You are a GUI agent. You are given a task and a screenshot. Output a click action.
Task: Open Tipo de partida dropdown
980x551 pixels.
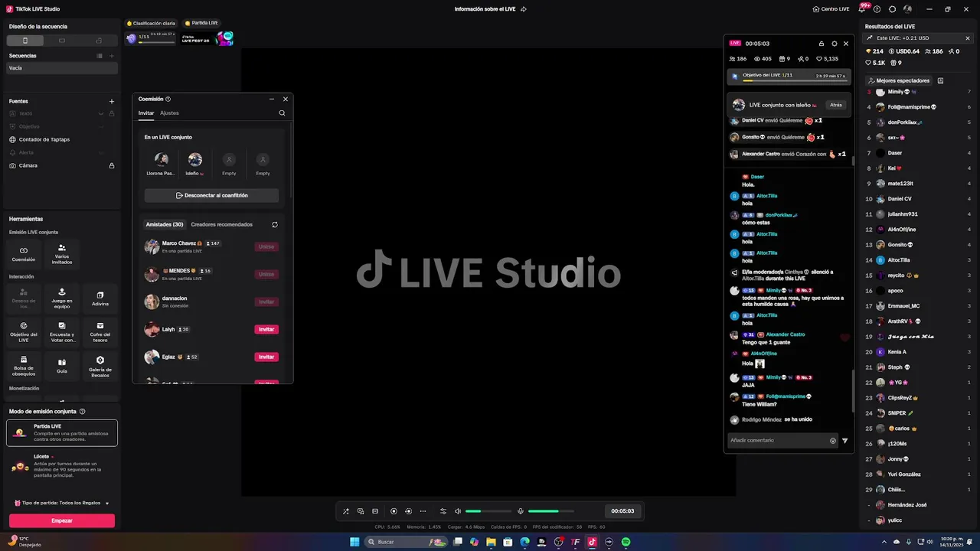pyautogui.click(x=62, y=503)
